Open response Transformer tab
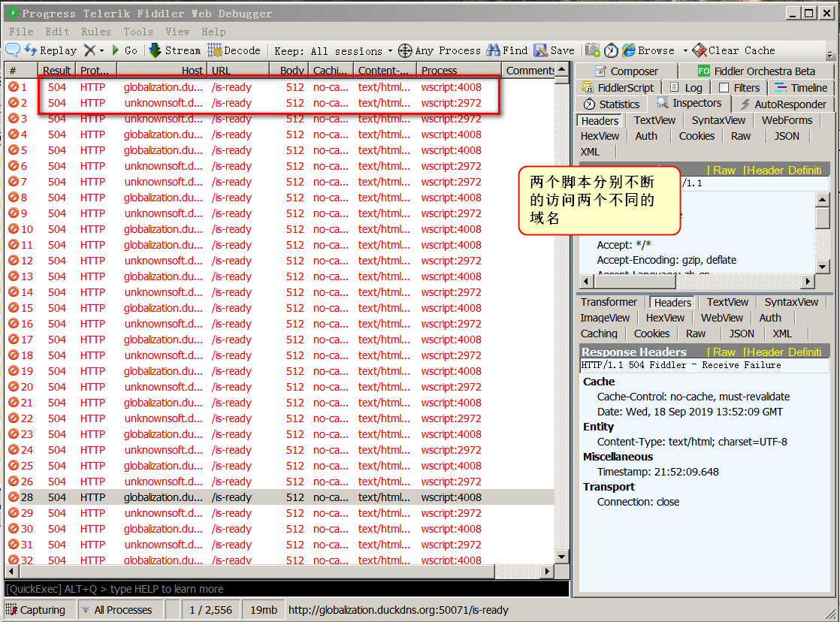 coord(609,302)
